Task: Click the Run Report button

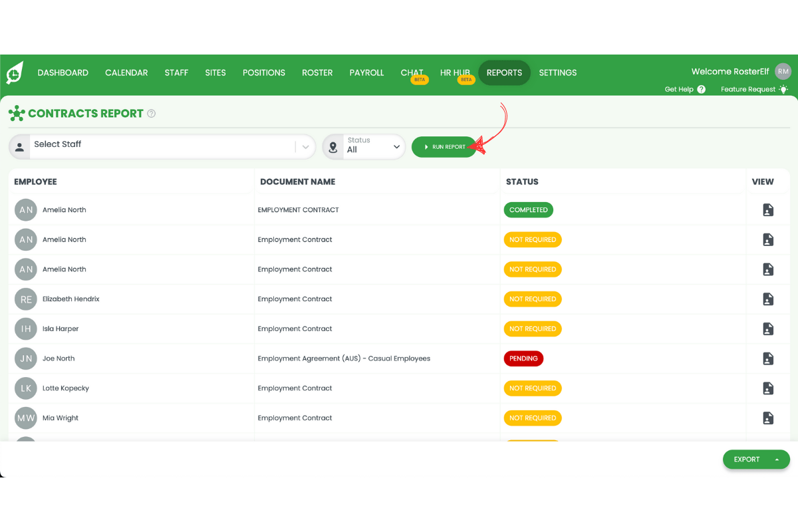Action: click(x=444, y=146)
